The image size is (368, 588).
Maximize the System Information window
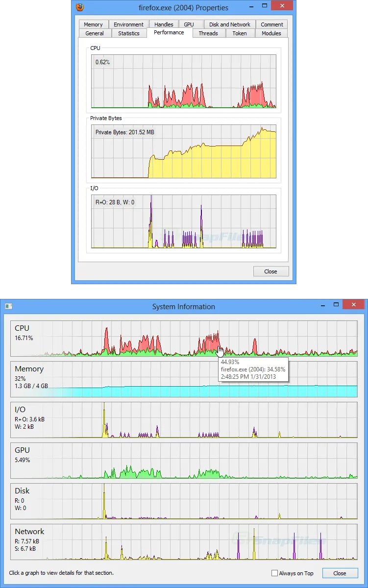(x=336, y=304)
